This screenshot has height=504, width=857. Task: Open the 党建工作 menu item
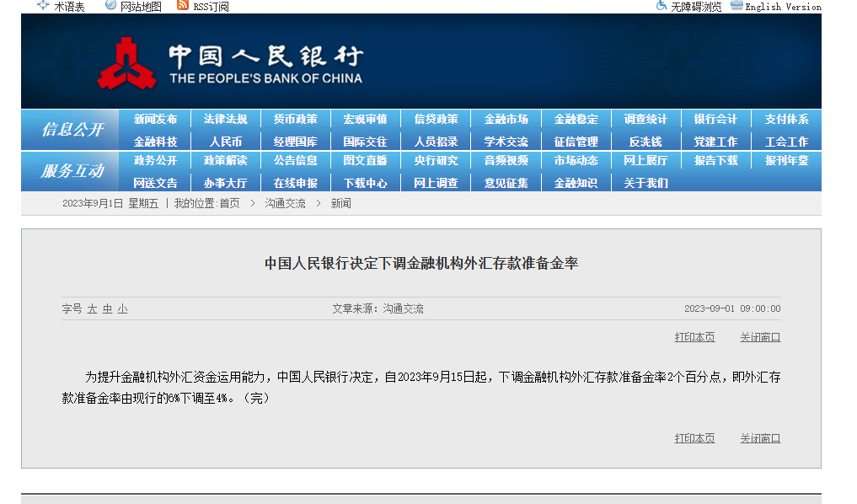[716, 142]
